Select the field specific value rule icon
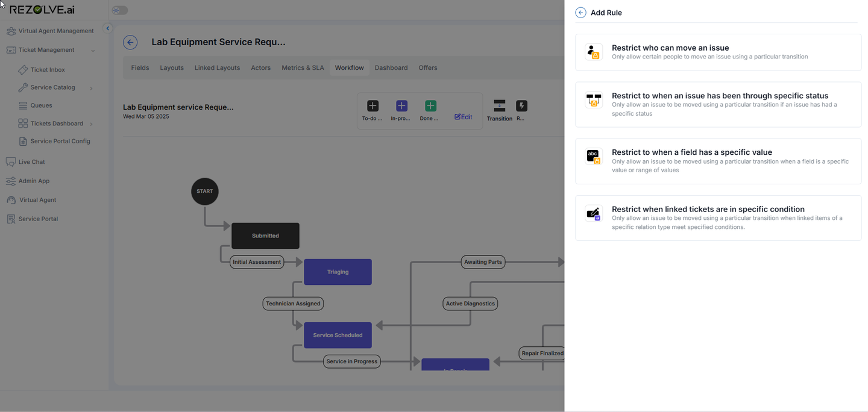Screen dimensions: 868x412 coord(594,157)
